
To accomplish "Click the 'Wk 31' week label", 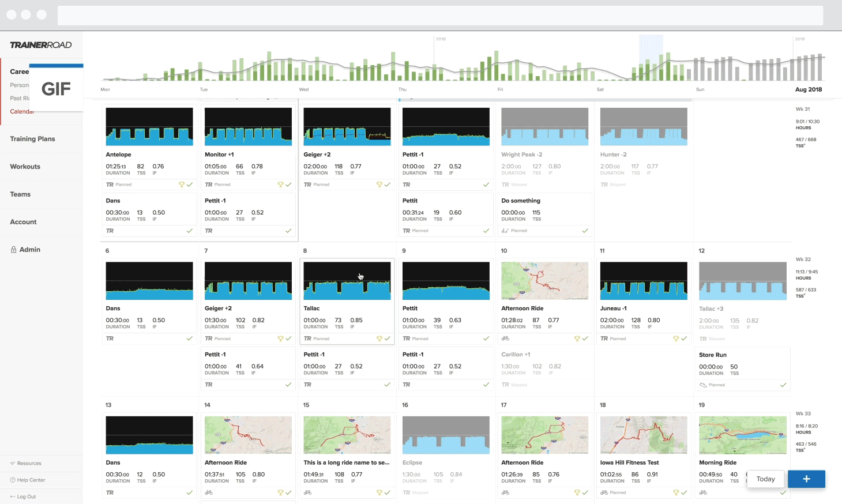I will 803,109.
